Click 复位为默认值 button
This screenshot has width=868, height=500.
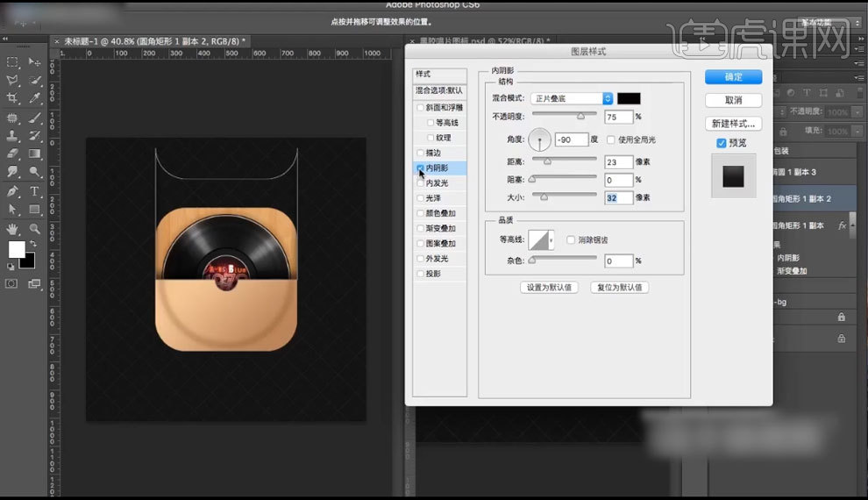point(620,288)
